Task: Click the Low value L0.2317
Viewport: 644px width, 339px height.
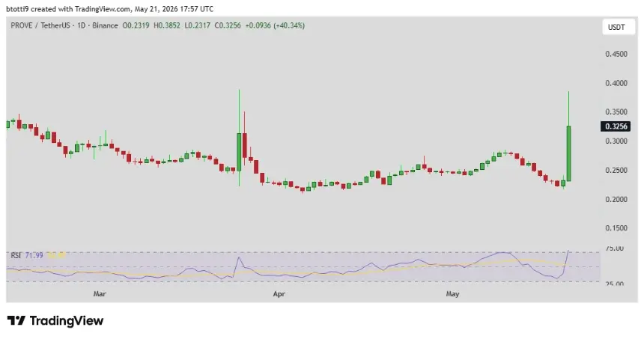Action: [x=197, y=25]
